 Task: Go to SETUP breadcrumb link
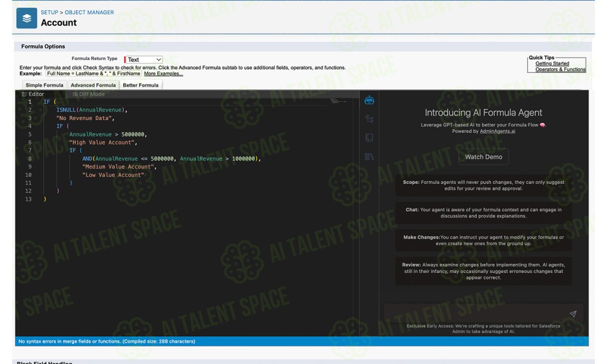pyautogui.click(x=50, y=12)
